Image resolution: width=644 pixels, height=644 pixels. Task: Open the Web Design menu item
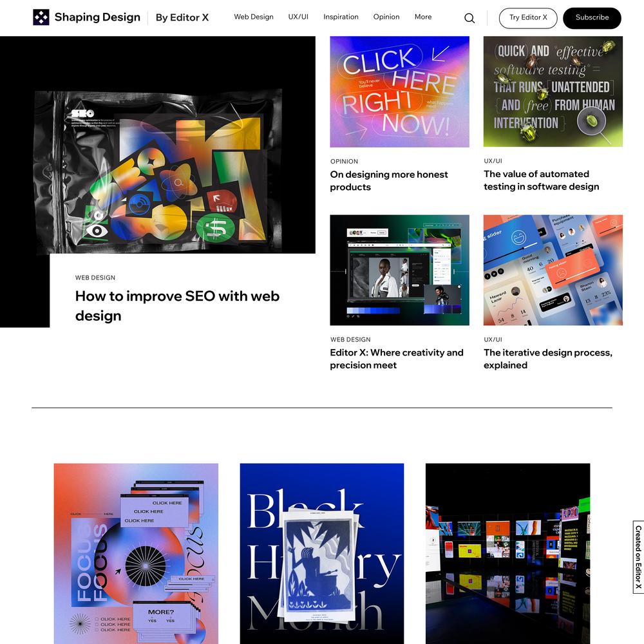coord(253,17)
